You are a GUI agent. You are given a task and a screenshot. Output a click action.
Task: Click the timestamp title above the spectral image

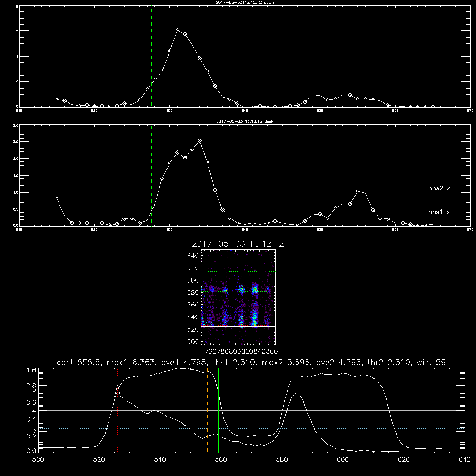[x=238, y=244]
